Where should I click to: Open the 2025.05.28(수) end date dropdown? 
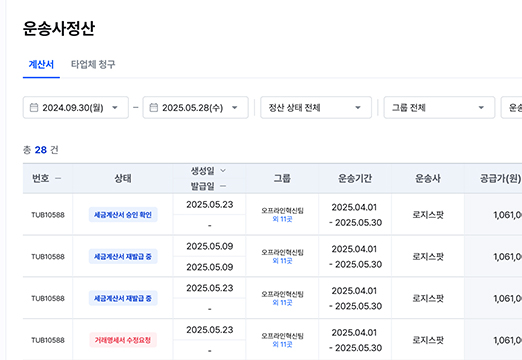(x=196, y=107)
